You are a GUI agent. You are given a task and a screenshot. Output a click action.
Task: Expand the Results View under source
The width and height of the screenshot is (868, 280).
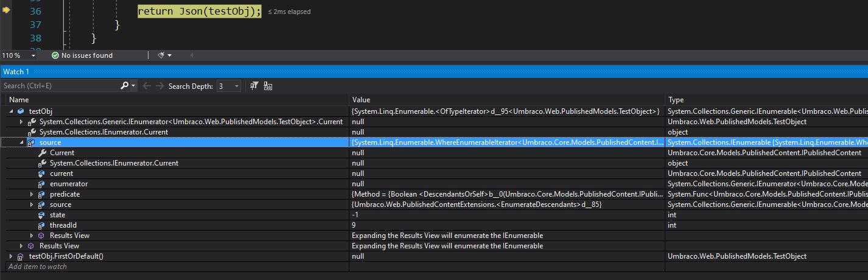click(32, 236)
